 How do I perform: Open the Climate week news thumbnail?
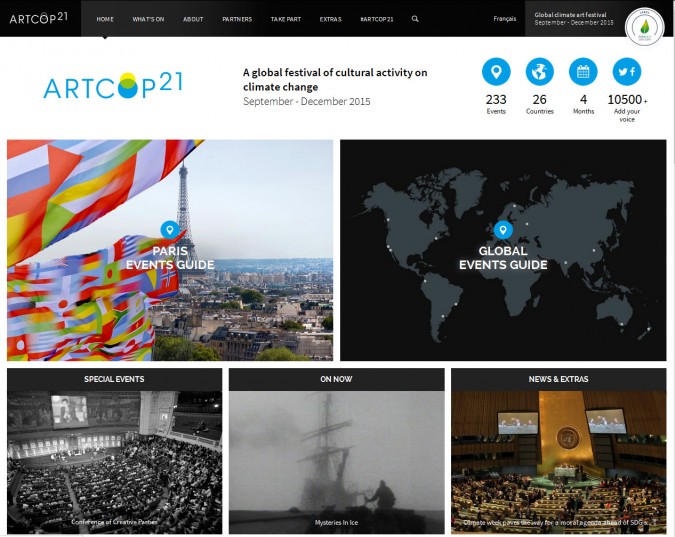pos(558,462)
